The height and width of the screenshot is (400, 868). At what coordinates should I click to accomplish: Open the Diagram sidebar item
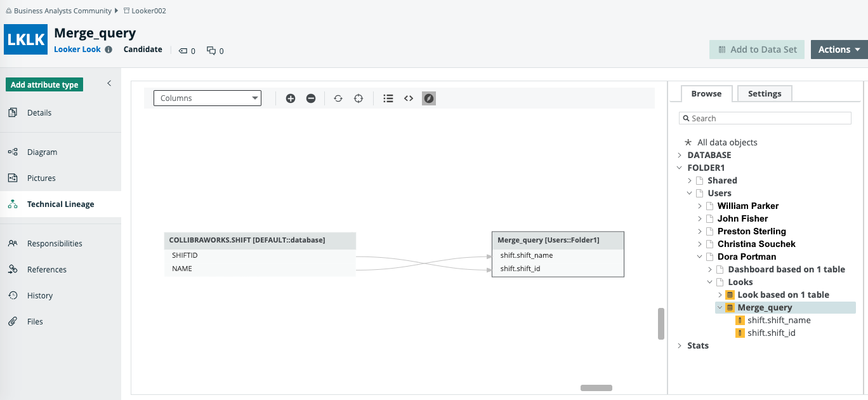42,152
